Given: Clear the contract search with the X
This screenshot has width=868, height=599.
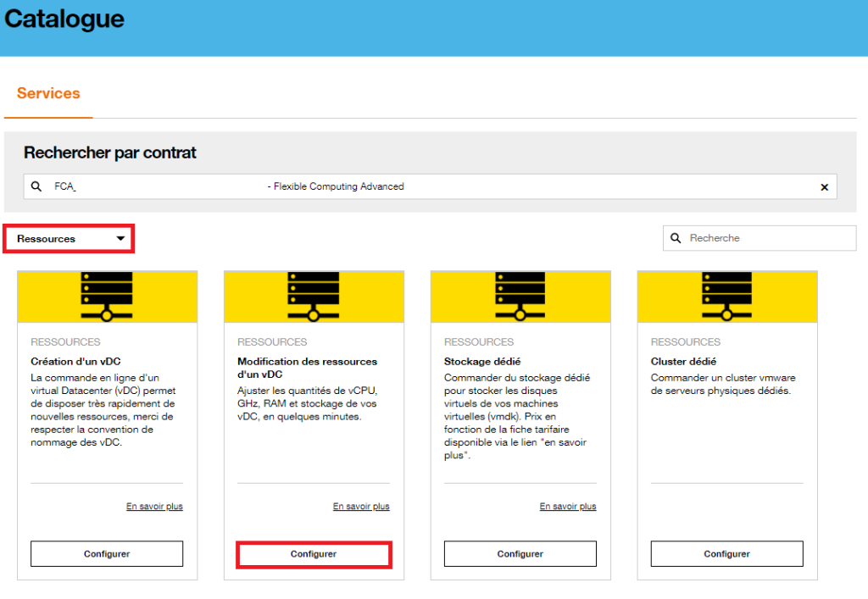Looking at the screenshot, I should pos(824,187).
